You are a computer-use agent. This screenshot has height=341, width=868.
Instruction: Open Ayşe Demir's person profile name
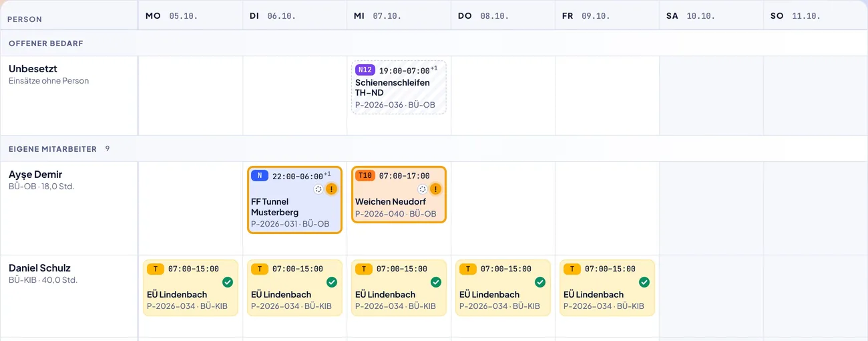35,175
